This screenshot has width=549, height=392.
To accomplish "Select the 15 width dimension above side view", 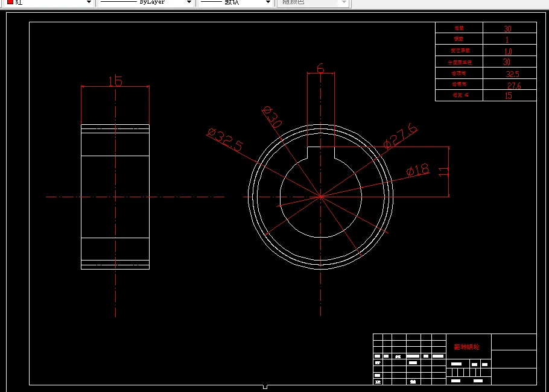I will 115,81.
